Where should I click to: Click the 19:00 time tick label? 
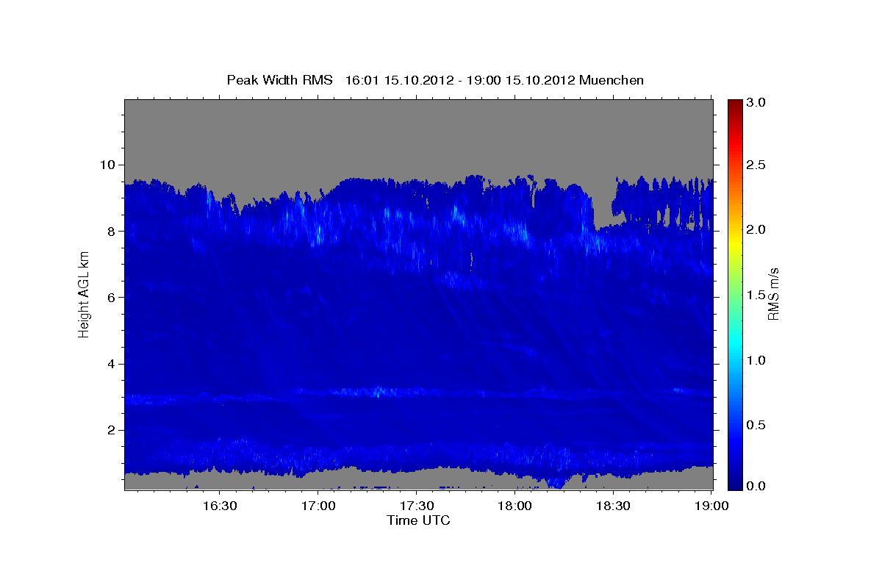711,506
